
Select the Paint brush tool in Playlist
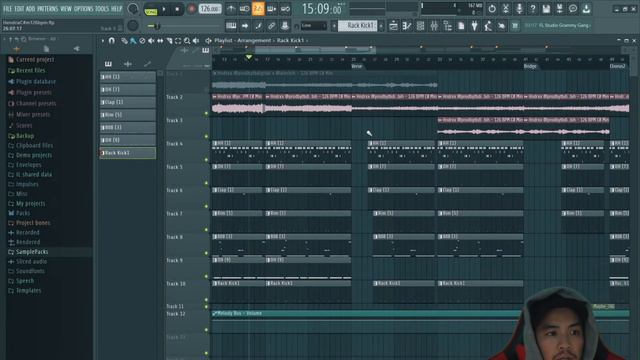[x=133, y=41]
